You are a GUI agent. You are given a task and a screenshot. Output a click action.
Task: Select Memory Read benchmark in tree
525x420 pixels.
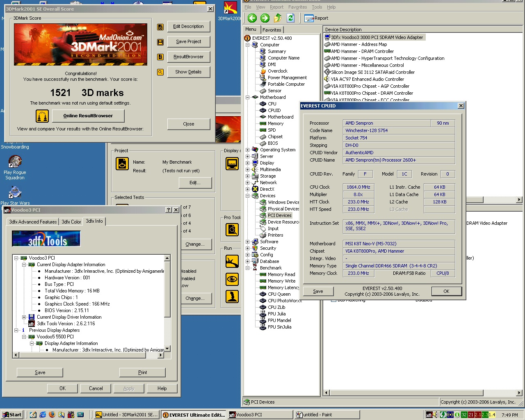pyautogui.click(x=281, y=274)
